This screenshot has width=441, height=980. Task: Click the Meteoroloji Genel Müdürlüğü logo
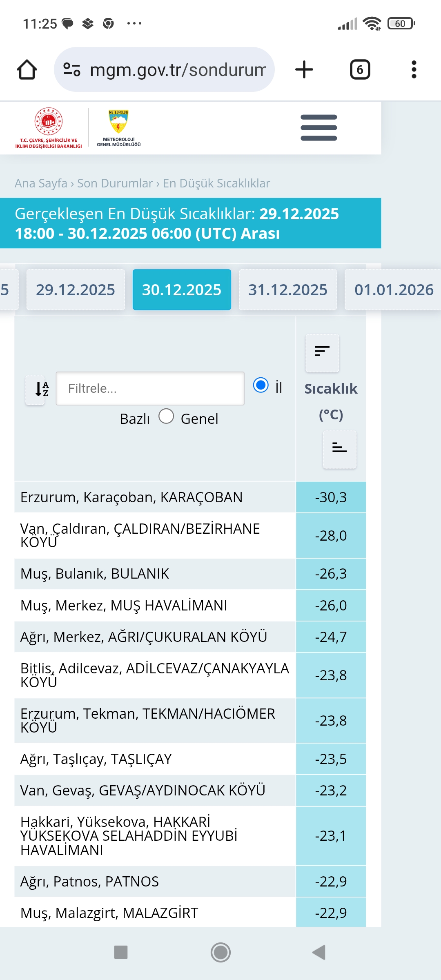[x=119, y=128]
